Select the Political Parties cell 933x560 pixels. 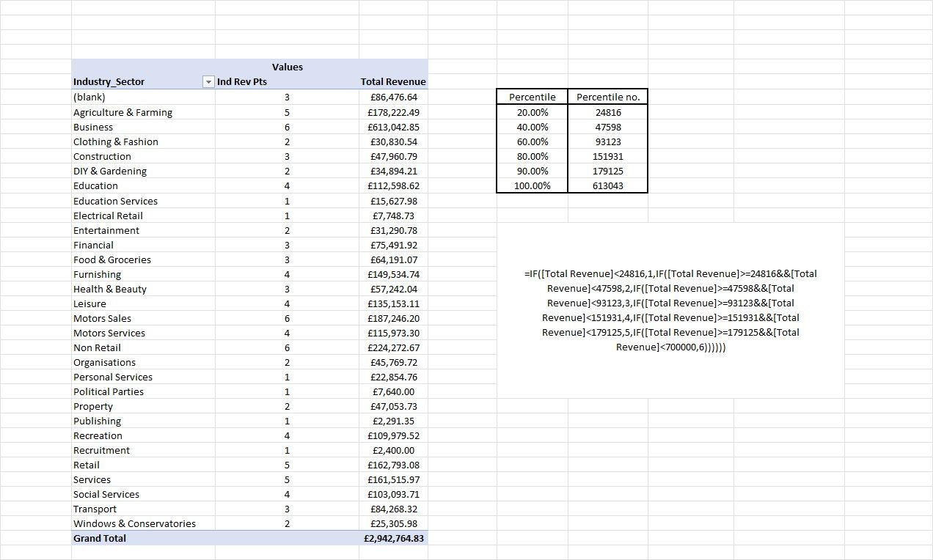point(143,391)
